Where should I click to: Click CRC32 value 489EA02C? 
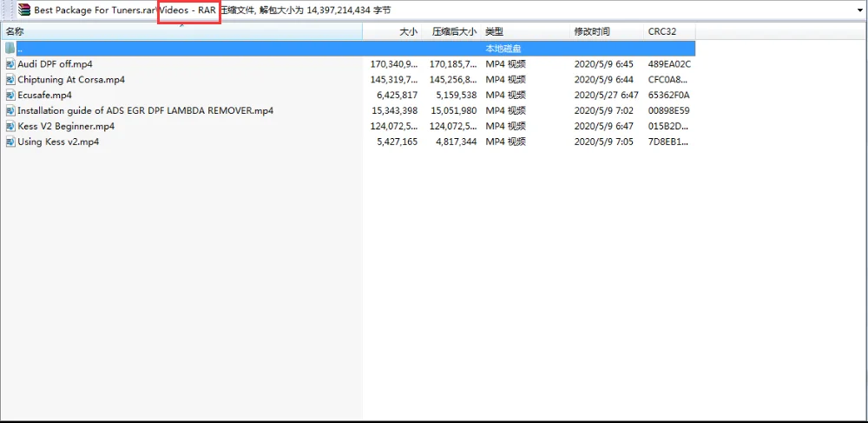[669, 64]
